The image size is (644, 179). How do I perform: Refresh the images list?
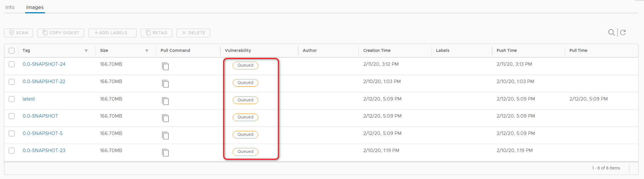[623, 32]
